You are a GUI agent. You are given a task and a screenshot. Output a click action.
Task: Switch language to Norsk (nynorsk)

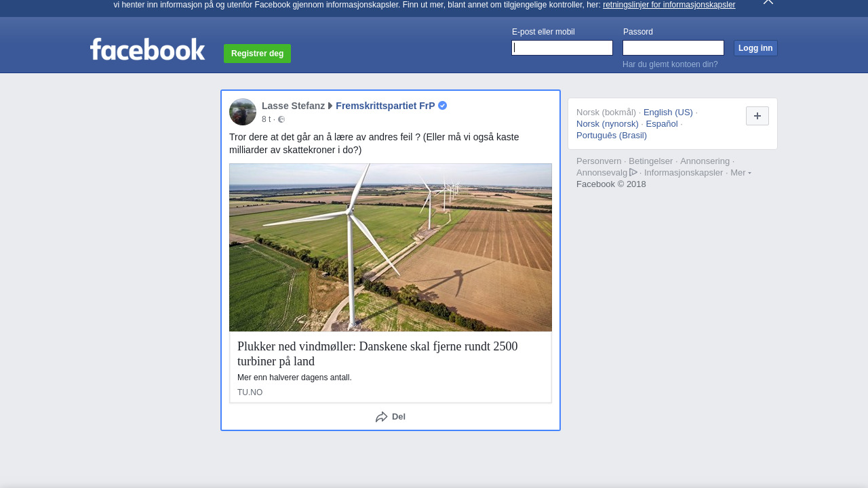(x=608, y=124)
